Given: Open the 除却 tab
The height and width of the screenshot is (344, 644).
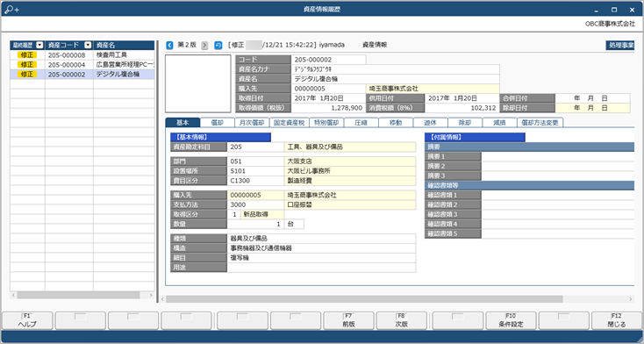Looking at the screenshot, I should click(464, 123).
